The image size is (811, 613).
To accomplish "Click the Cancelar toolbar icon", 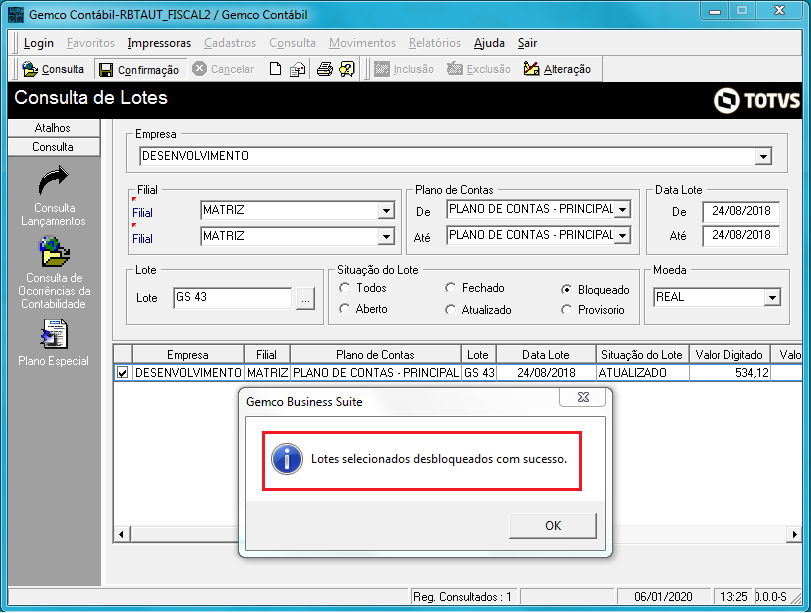I will coord(200,69).
